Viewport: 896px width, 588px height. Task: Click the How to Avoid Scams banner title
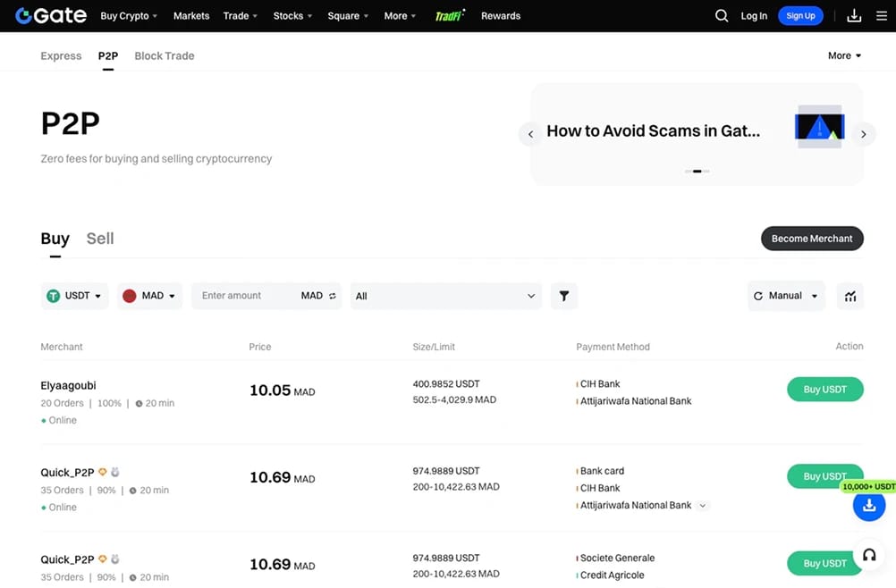(x=653, y=130)
